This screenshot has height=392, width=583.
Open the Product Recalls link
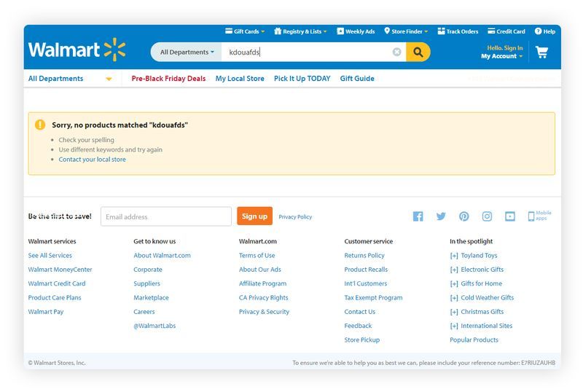click(x=366, y=270)
